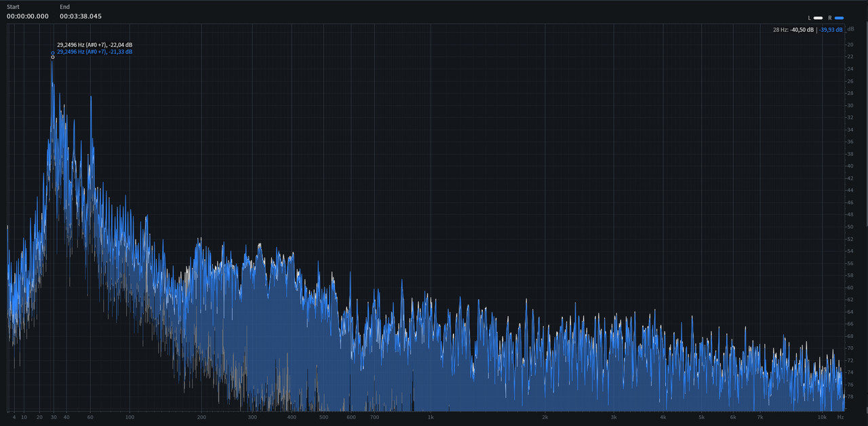Click the 1k frequency axis label
The image size is (868, 426).
pos(431,417)
